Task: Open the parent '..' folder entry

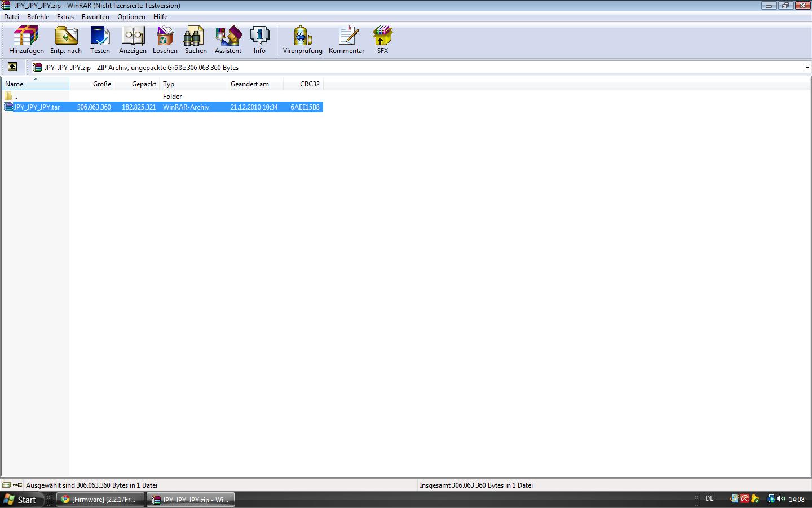Action: pos(16,97)
